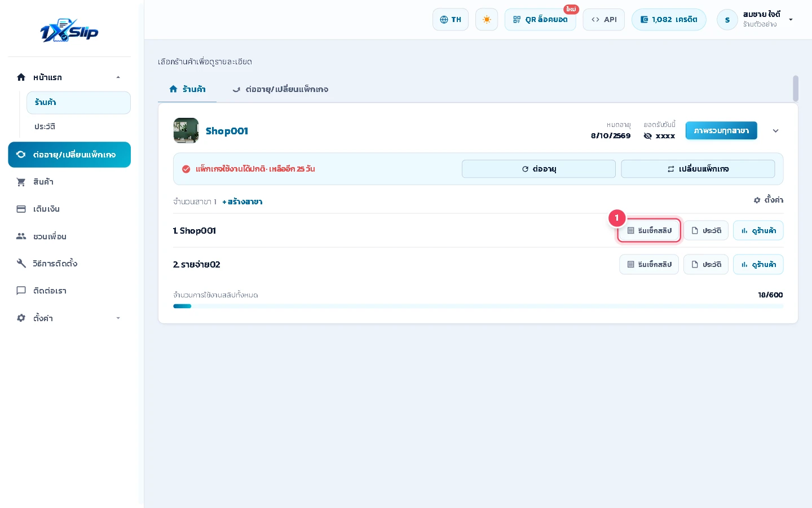Click the 1xSlip logo
The image size is (812, 508).
coord(69,32)
